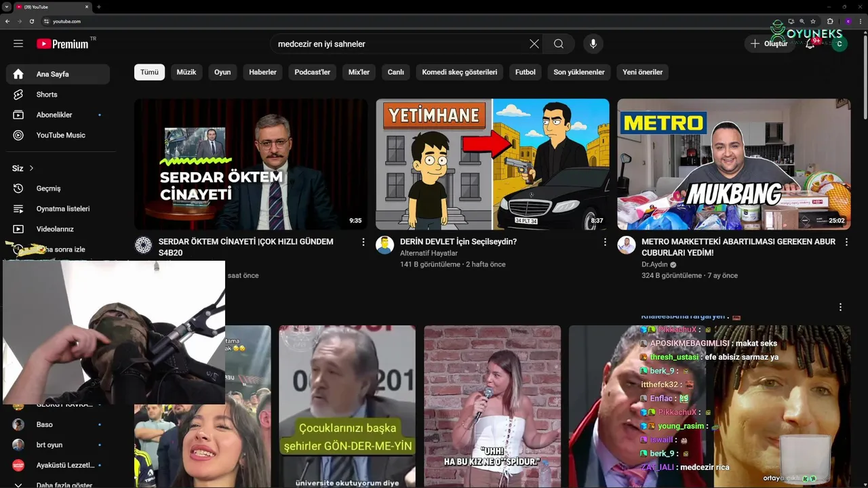Image resolution: width=868 pixels, height=488 pixels.
Task: Select the Müzik filter chip
Action: pyautogui.click(x=186, y=72)
